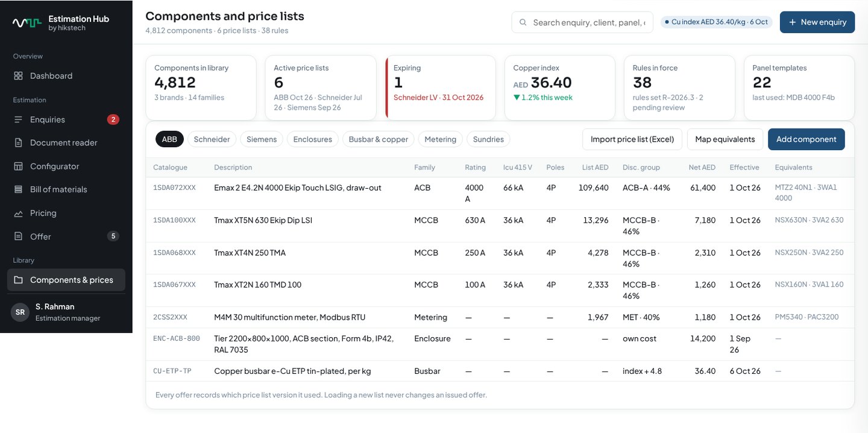
Task: Go to the Pricing page
Action: pos(66,213)
